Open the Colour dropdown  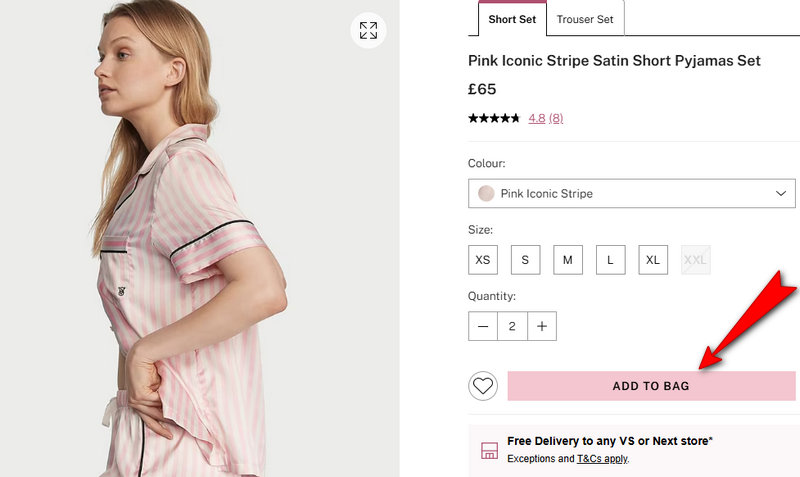(632, 193)
